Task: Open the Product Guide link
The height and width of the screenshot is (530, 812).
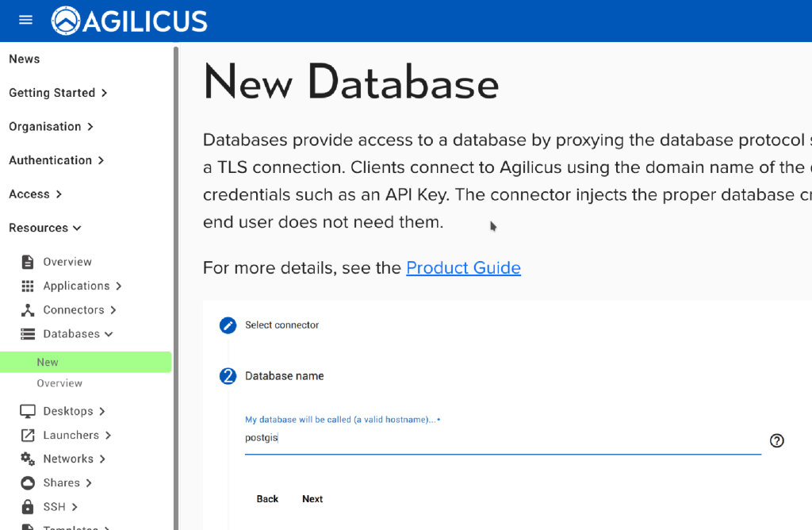Action: (x=463, y=267)
